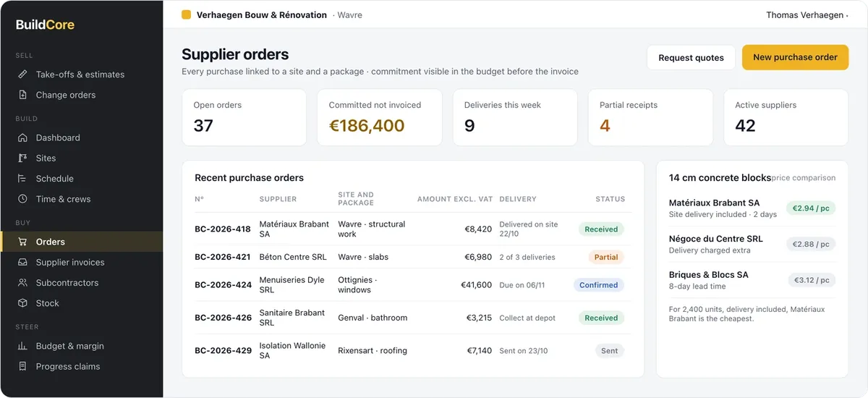868x398 pixels.
Task: Open Budget & margin
Action: [81, 346]
